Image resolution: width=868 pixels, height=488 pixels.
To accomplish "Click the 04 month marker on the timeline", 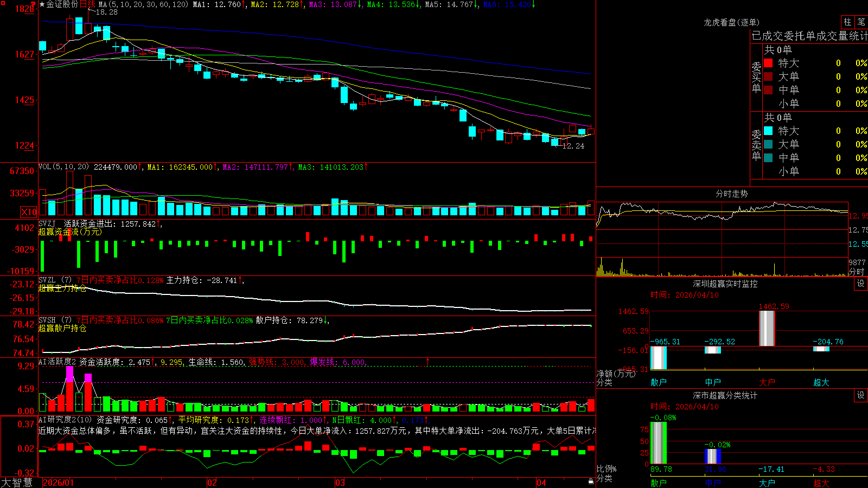I will 541,483.
